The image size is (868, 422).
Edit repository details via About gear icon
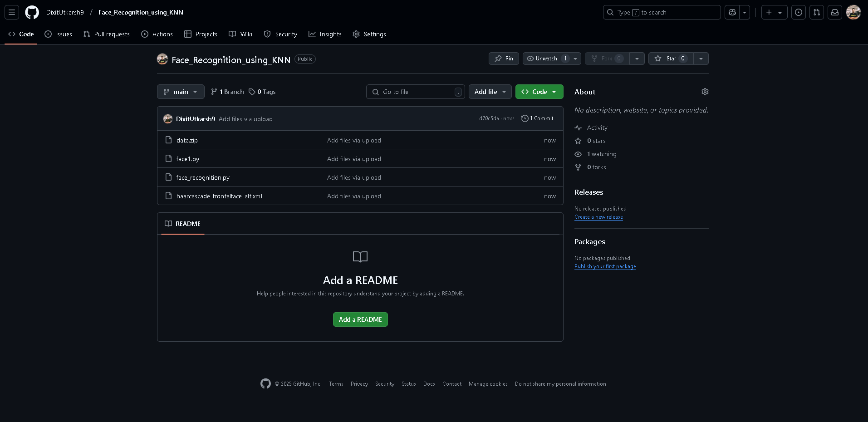(705, 92)
